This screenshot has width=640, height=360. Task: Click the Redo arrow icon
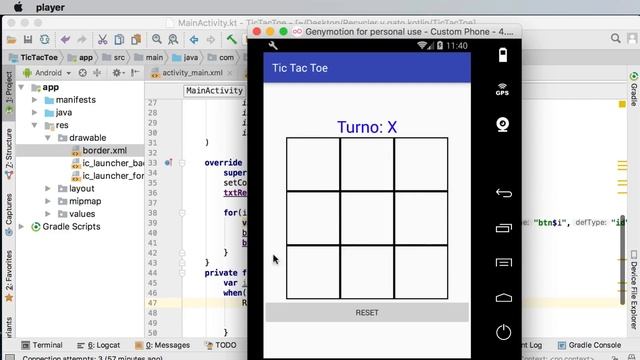coord(82,39)
